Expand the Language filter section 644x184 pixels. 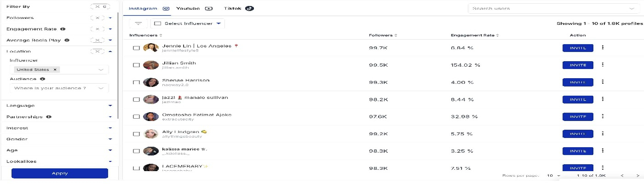(59, 106)
